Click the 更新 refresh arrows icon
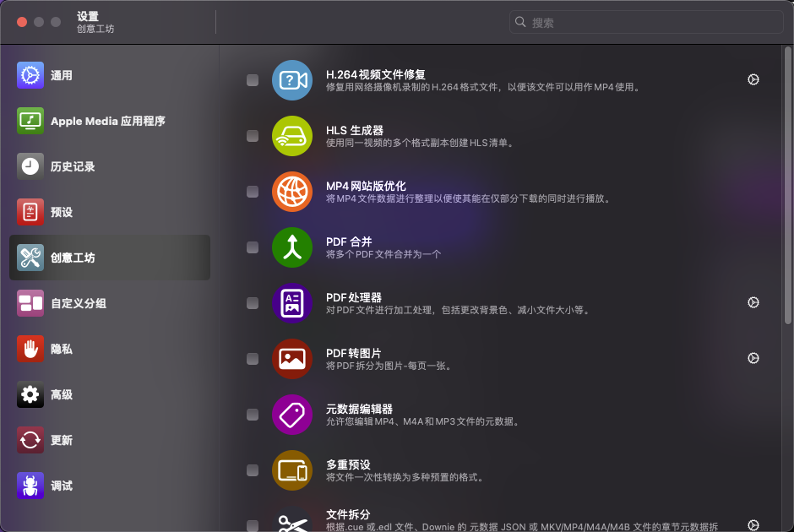The image size is (794, 532). click(x=30, y=440)
